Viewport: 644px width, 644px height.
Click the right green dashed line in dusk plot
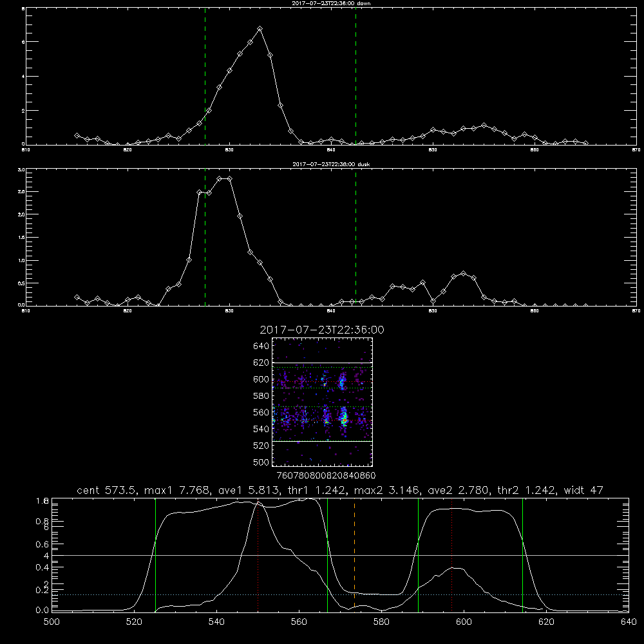tap(355, 238)
